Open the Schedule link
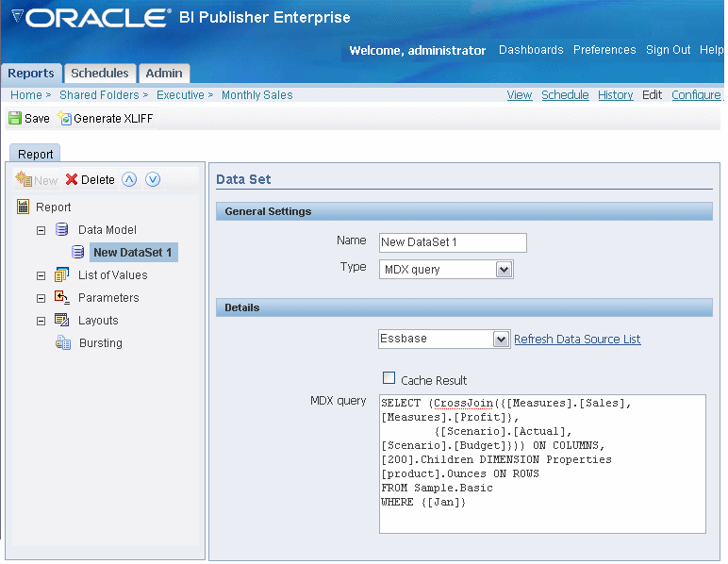 [565, 94]
